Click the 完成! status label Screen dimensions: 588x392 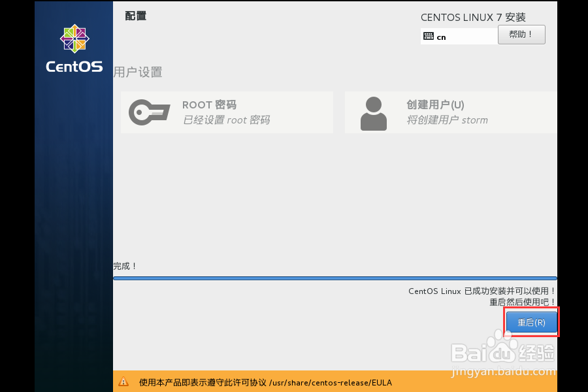[x=123, y=266]
